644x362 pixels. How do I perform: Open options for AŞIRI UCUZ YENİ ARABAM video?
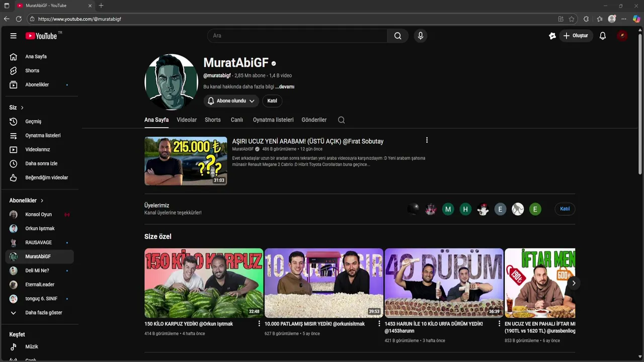(x=427, y=140)
